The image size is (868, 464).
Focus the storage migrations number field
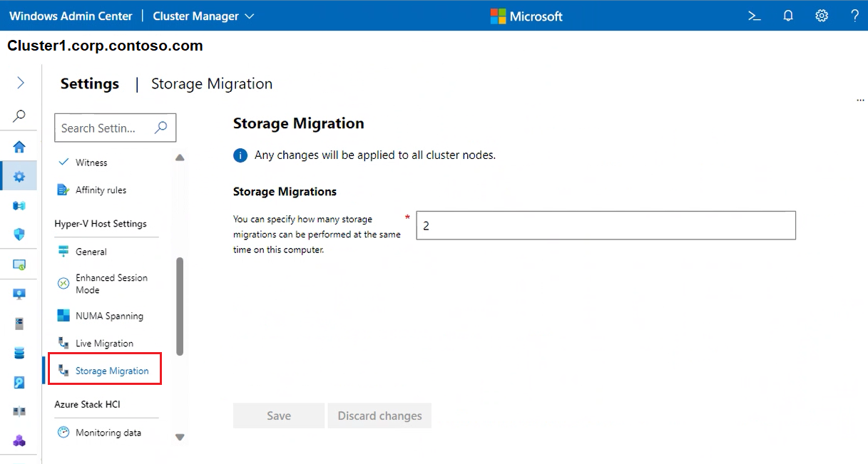point(605,225)
